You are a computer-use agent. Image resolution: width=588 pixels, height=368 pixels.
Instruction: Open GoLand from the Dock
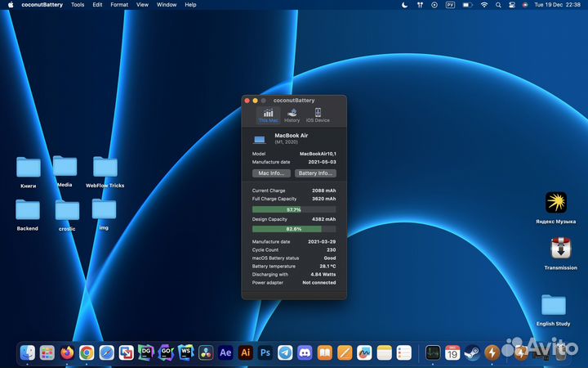click(x=166, y=352)
